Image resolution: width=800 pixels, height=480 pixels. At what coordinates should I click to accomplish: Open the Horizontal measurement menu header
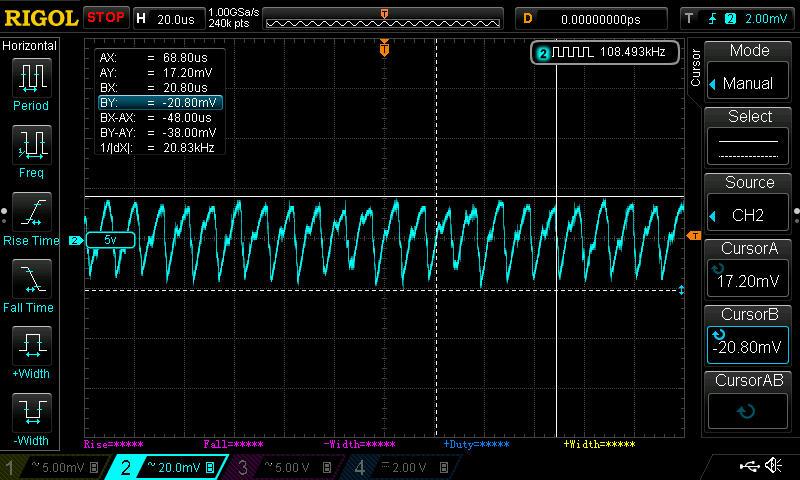pos(30,46)
